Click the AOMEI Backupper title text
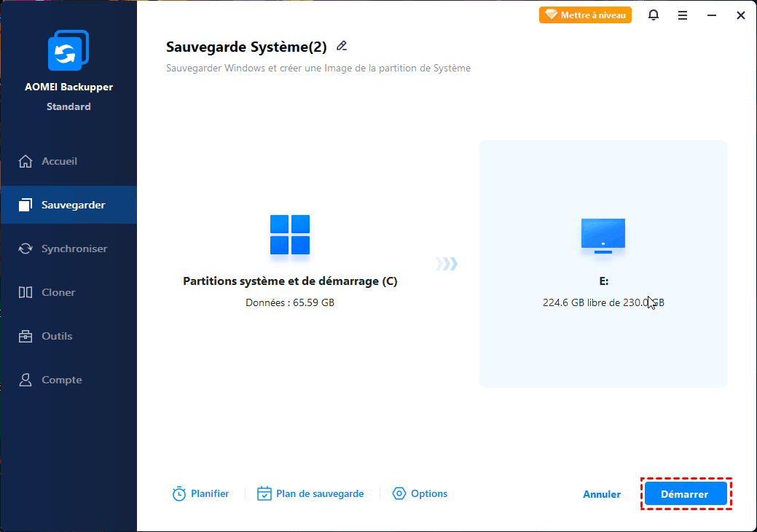Screen dimensions: 757x532 (x=68, y=87)
